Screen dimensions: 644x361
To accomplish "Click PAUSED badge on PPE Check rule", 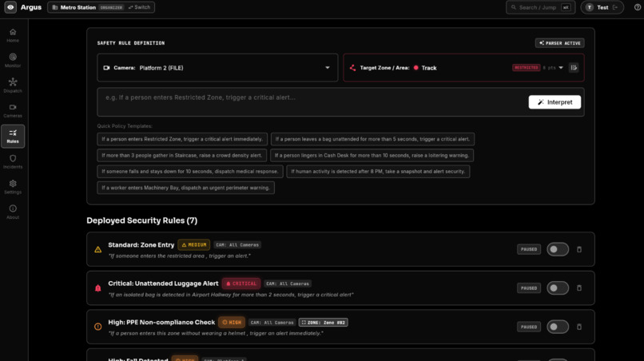I will point(529,327).
